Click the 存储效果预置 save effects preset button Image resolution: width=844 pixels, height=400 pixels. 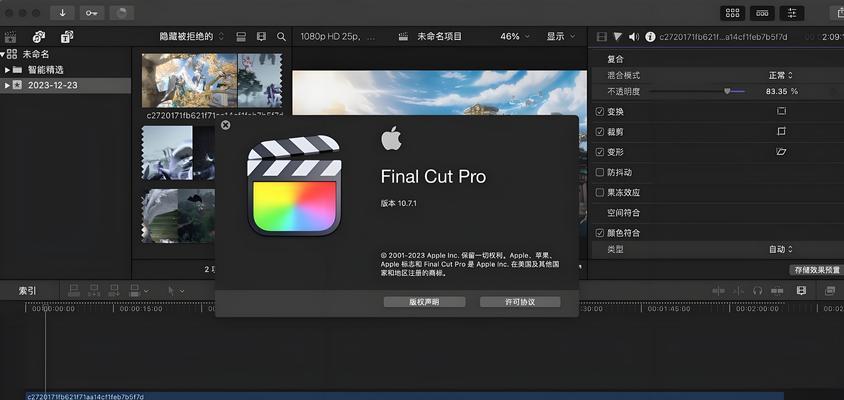[x=816, y=270]
